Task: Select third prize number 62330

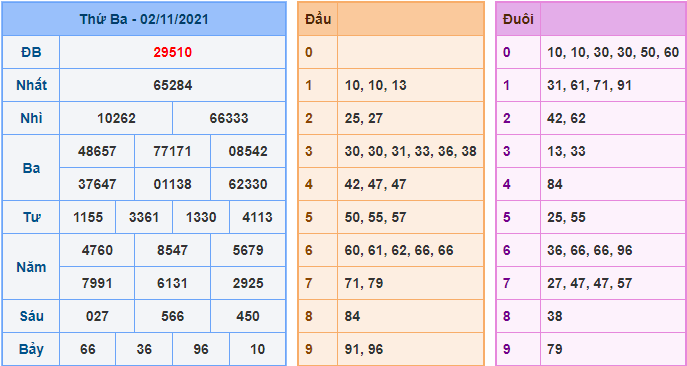Action: click(248, 184)
